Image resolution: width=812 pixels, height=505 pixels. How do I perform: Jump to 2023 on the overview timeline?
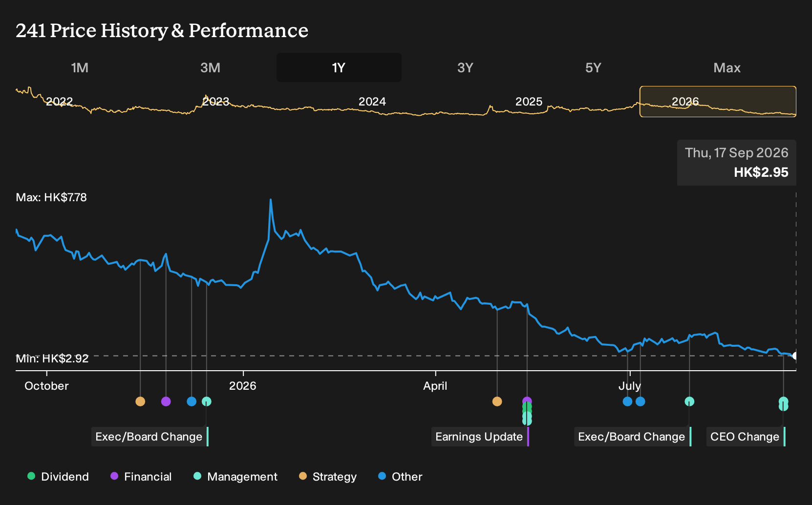click(x=215, y=102)
